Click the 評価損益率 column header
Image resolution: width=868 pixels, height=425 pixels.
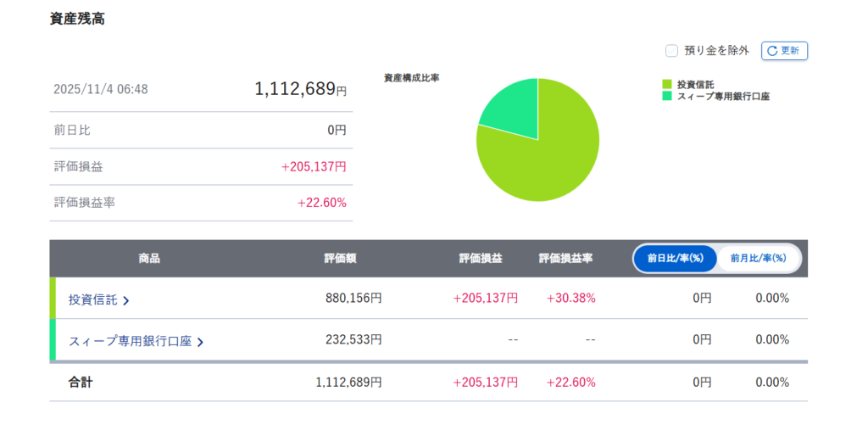pyautogui.click(x=565, y=258)
